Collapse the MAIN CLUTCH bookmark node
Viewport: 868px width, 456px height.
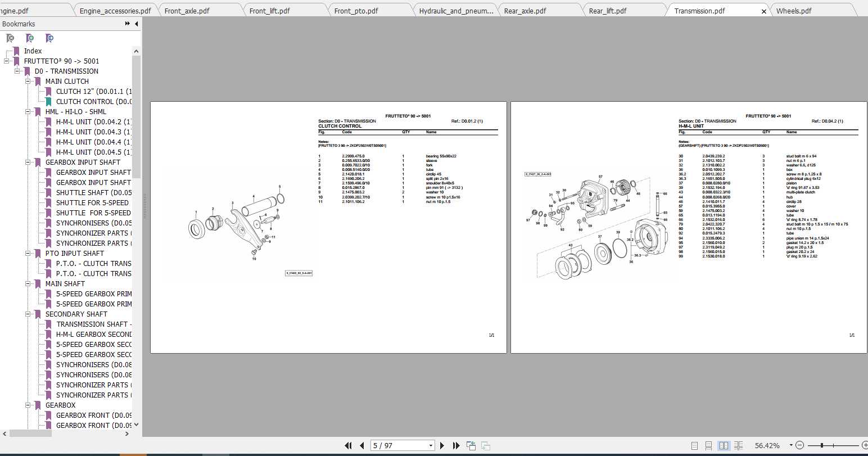pyautogui.click(x=27, y=81)
